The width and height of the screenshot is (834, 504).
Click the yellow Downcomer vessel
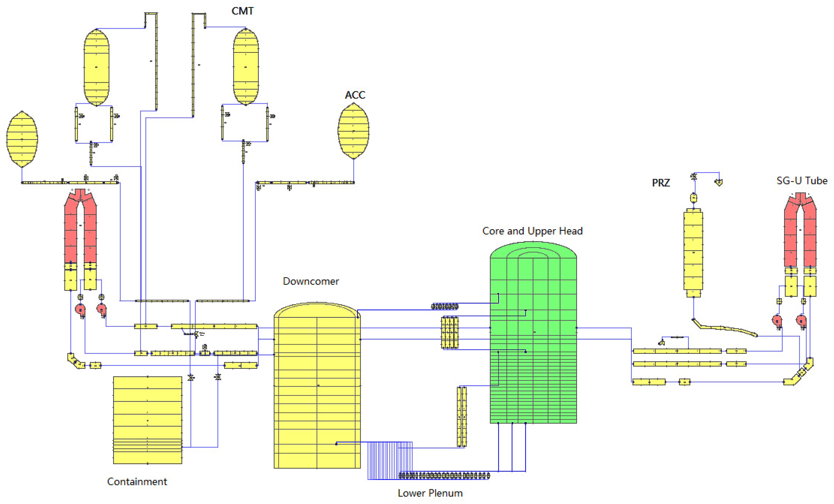click(317, 386)
